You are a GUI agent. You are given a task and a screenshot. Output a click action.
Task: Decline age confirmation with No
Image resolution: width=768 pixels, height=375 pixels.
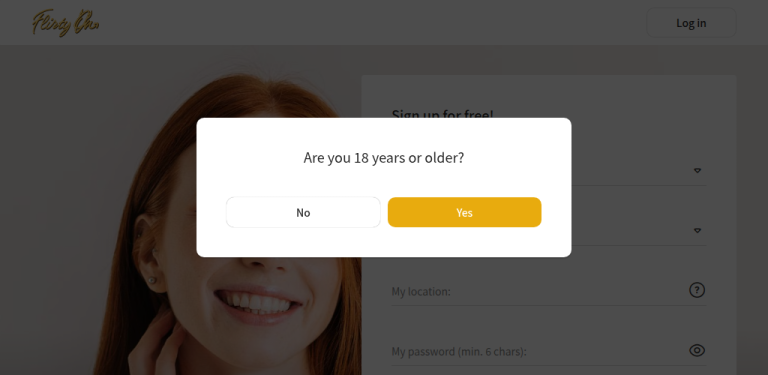303,212
